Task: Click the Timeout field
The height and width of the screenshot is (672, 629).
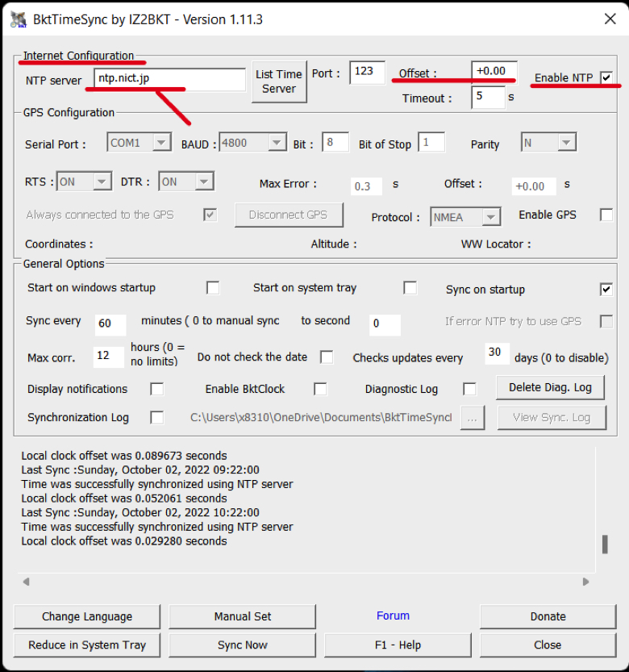Action: coord(488,98)
